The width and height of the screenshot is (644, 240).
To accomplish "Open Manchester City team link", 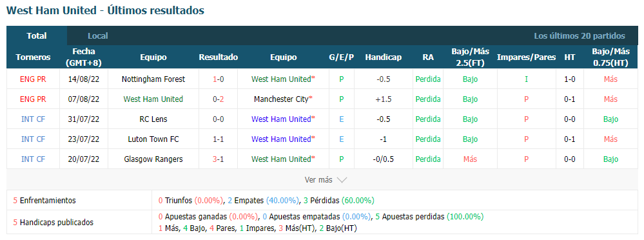I will pos(282,99).
